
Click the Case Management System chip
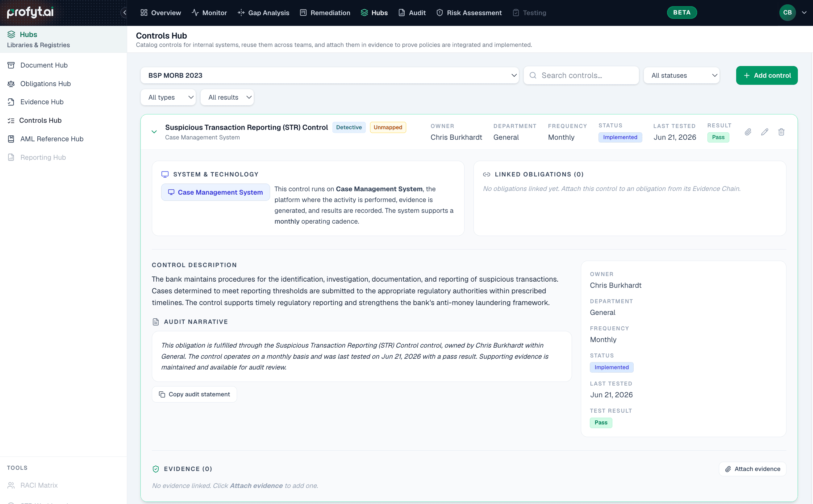(215, 192)
